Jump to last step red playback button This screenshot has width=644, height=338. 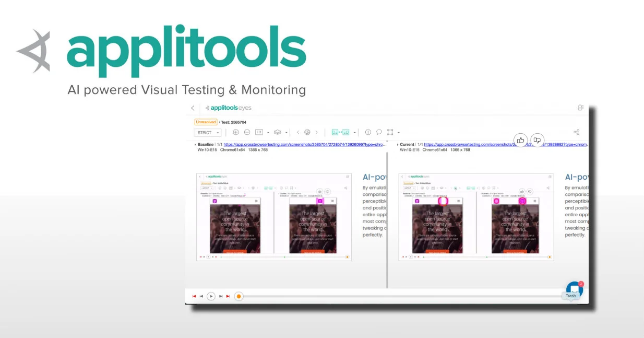tap(228, 296)
